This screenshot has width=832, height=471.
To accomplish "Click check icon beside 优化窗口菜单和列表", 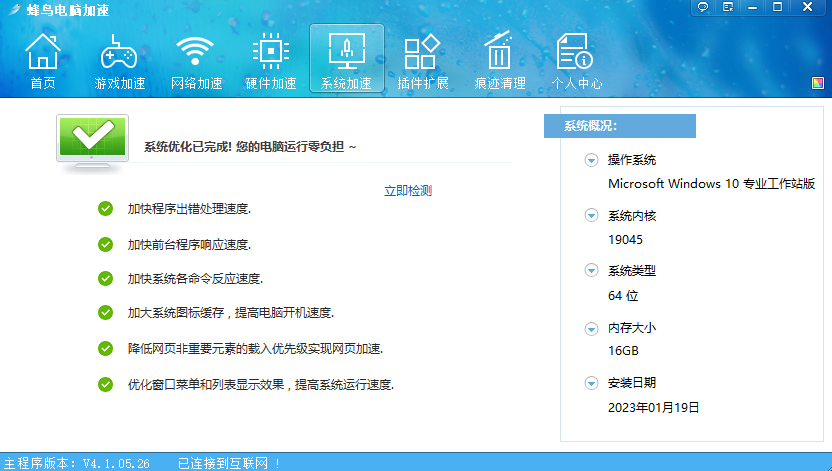I will coord(106,385).
